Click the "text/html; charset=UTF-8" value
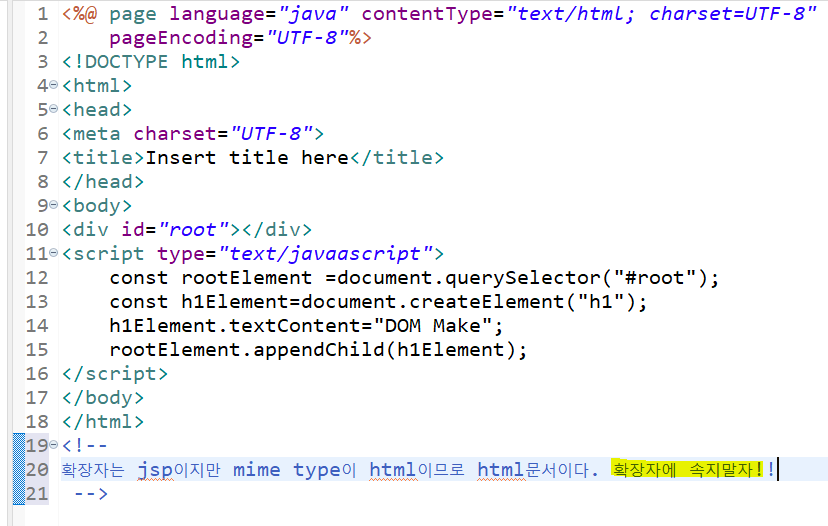This screenshot has height=526, width=828. [x=662, y=14]
